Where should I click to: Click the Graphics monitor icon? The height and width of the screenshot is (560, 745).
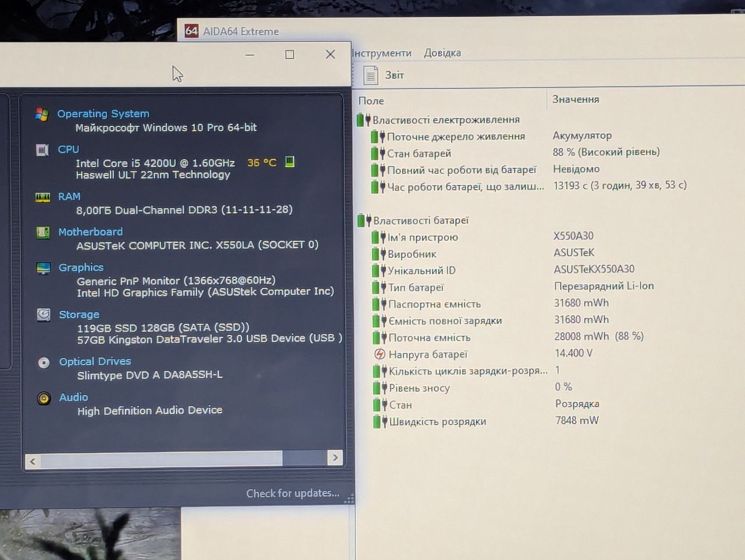(x=44, y=268)
